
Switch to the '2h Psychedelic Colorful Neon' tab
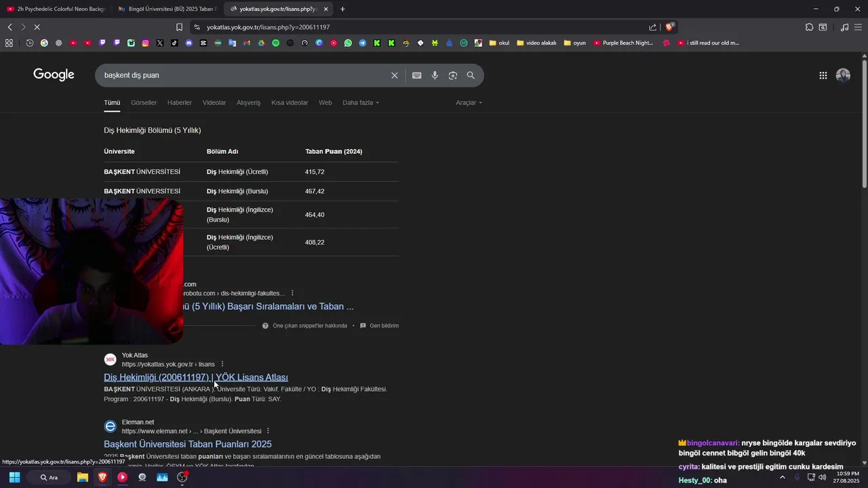[x=56, y=9]
